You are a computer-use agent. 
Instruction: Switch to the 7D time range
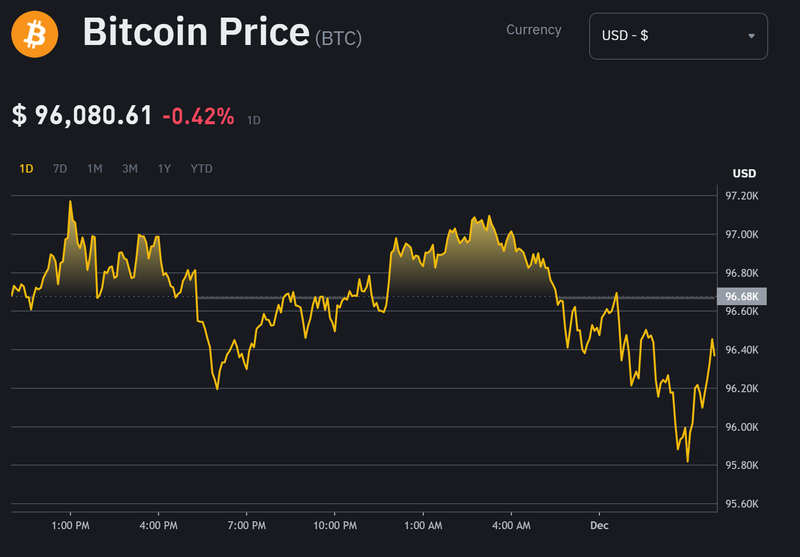click(60, 169)
